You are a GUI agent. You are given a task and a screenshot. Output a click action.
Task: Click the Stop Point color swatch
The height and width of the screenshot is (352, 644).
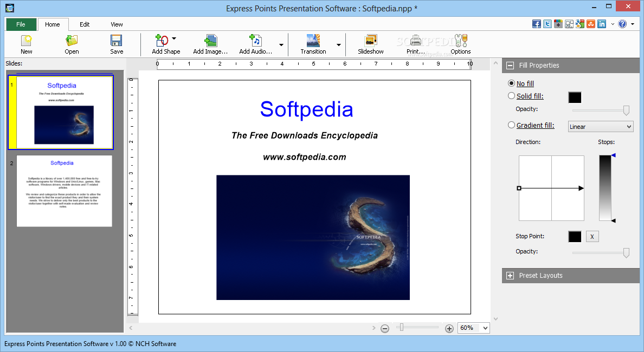(x=575, y=237)
